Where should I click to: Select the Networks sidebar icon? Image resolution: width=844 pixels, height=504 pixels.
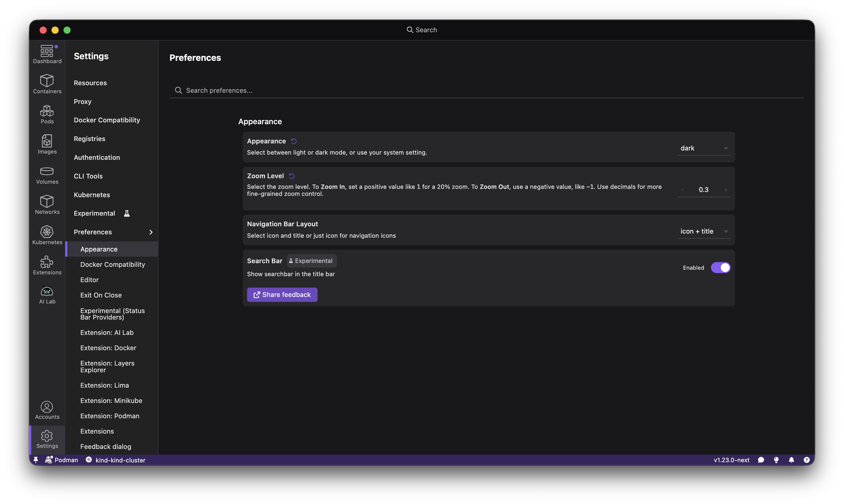(47, 204)
